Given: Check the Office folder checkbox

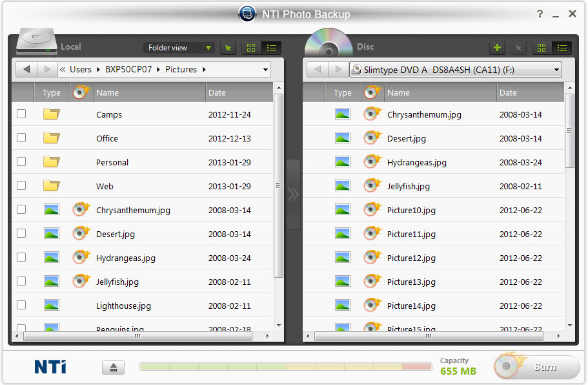Looking at the screenshot, I should coord(21,138).
